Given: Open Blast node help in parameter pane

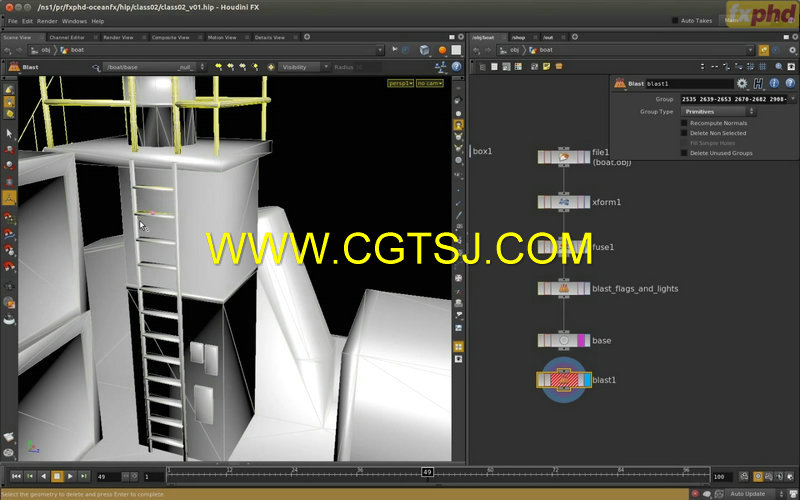Looking at the screenshot, I should tap(790, 83).
